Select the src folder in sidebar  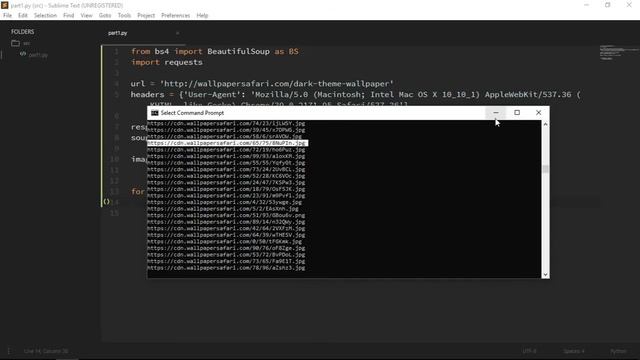click(27, 43)
